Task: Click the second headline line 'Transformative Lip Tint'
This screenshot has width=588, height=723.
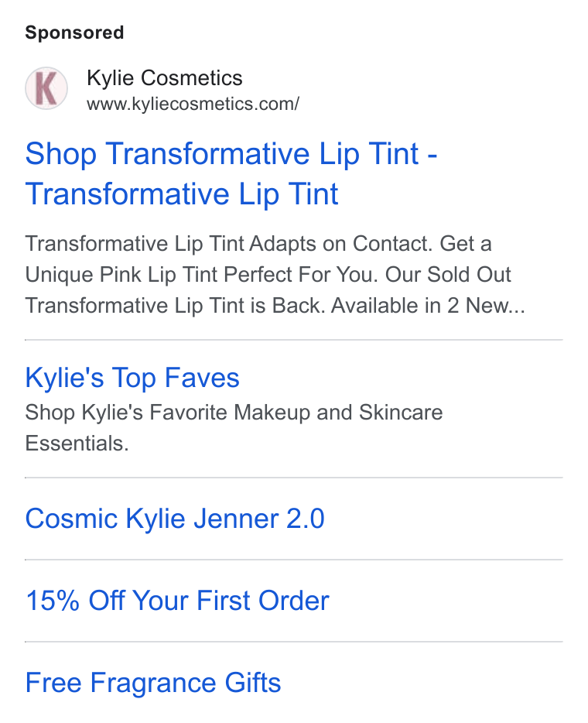Action: [182, 194]
